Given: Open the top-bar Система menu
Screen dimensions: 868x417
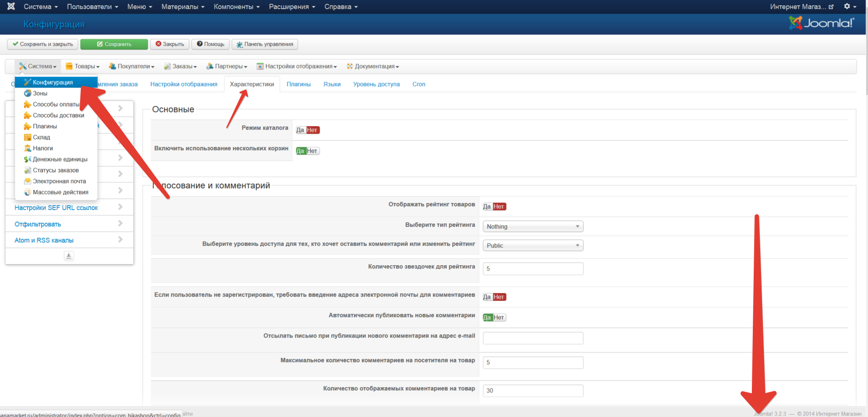Looking at the screenshot, I should coord(41,6).
